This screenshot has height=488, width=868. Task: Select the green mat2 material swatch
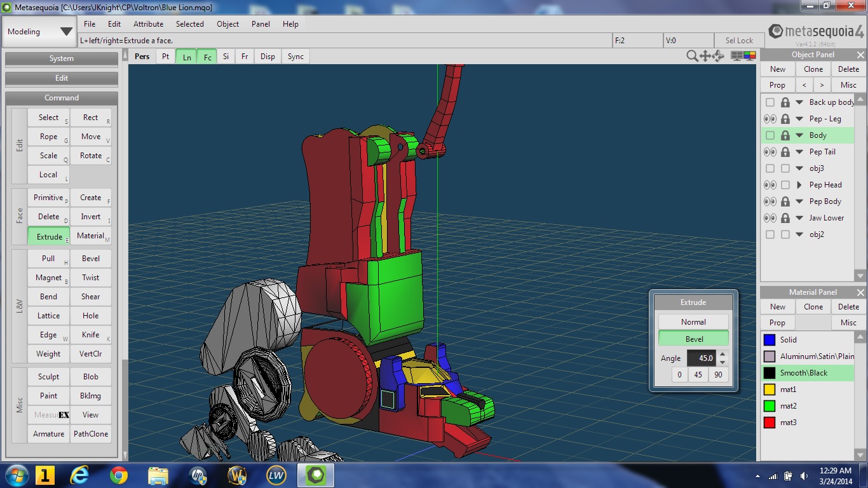(770, 406)
